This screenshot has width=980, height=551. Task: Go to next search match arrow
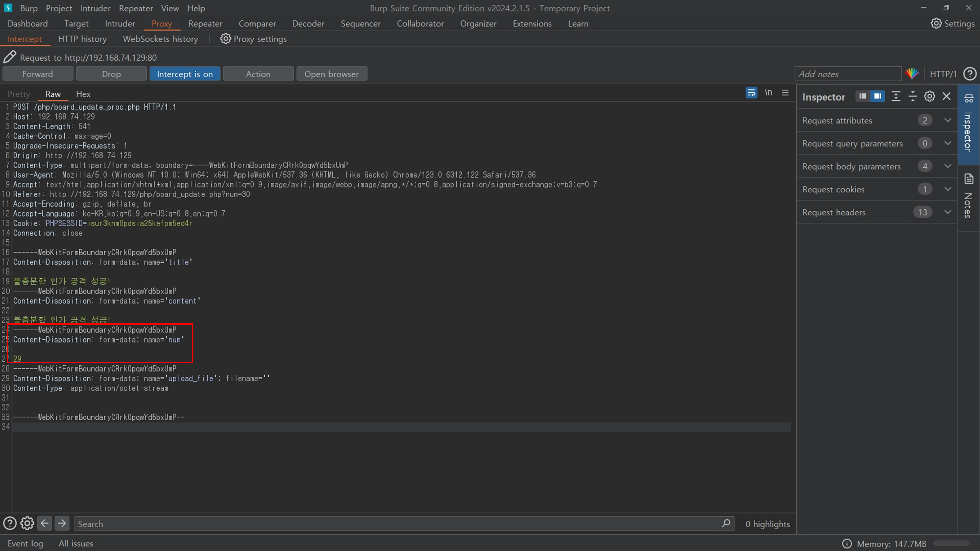click(62, 524)
